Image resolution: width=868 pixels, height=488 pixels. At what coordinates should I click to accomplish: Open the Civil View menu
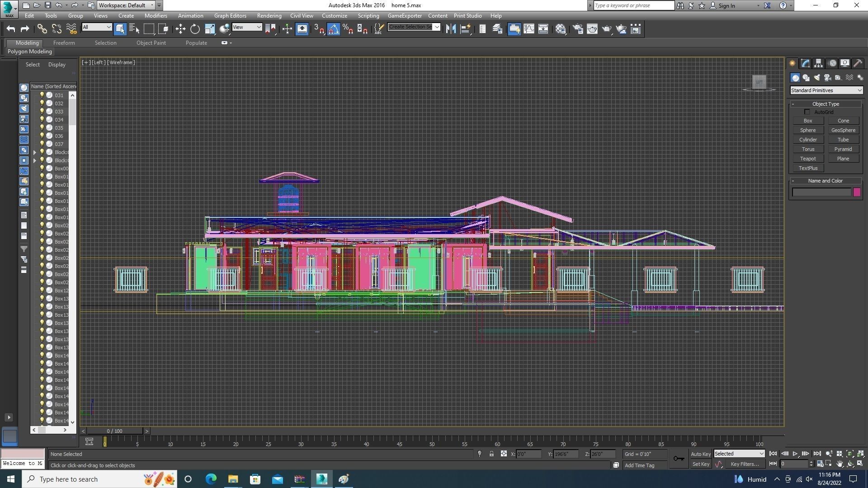tap(302, 15)
